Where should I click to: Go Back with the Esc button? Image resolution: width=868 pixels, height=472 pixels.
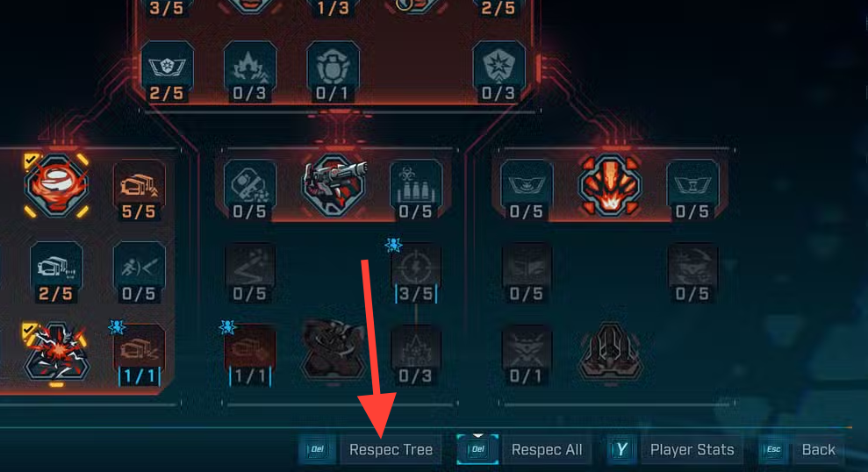pyautogui.click(x=818, y=449)
